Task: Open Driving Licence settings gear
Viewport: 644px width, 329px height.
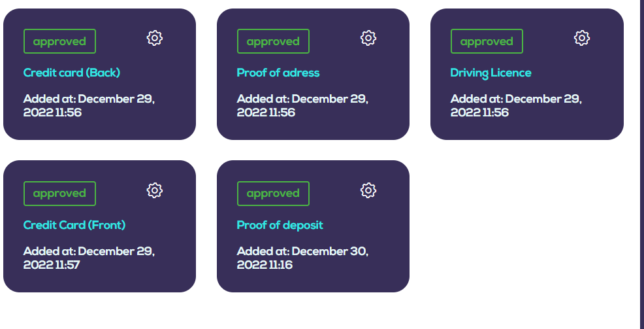Action: [x=582, y=38]
